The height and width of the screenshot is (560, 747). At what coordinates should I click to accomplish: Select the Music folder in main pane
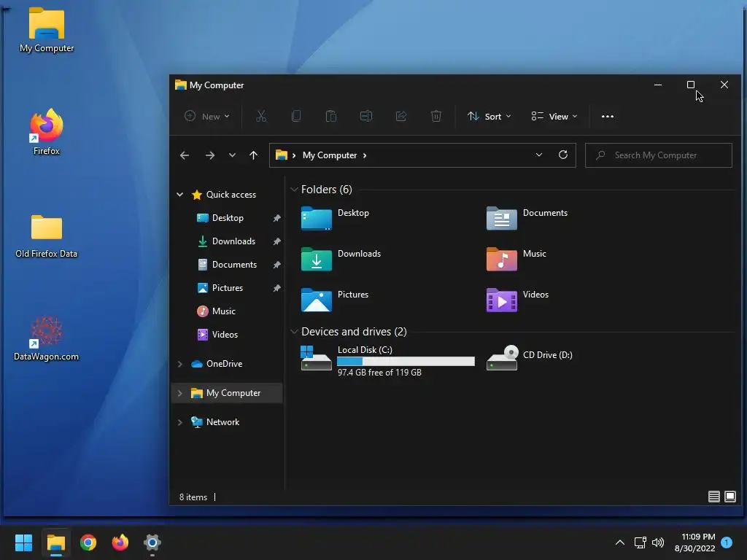coord(516,260)
